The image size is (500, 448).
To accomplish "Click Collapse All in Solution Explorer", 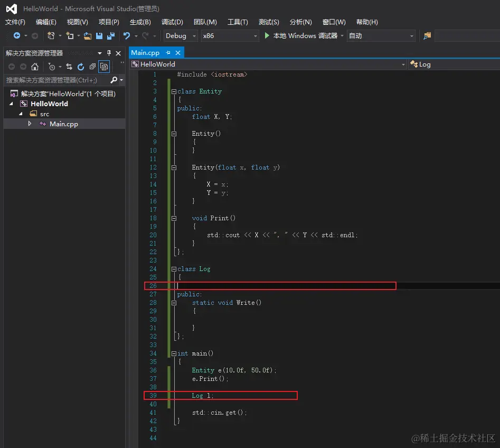I will 92,67.
